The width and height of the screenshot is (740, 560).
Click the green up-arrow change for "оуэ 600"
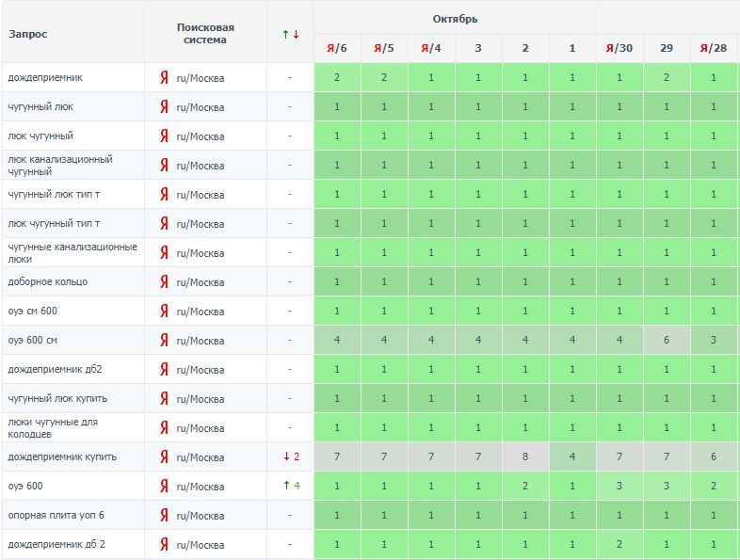click(x=290, y=486)
